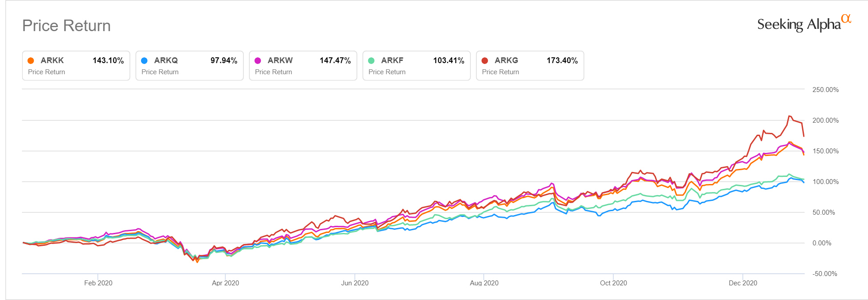Screen dimensions: 868x300
Task: Click the ARKG red legend dot
Action: [485, 60]
